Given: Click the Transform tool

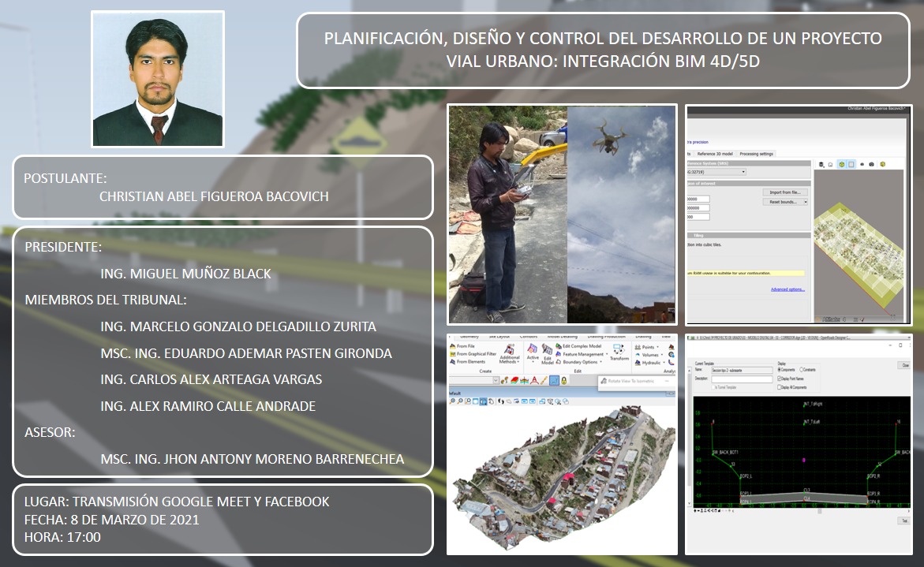Looking at the screenshot, I should click(619, 352).
